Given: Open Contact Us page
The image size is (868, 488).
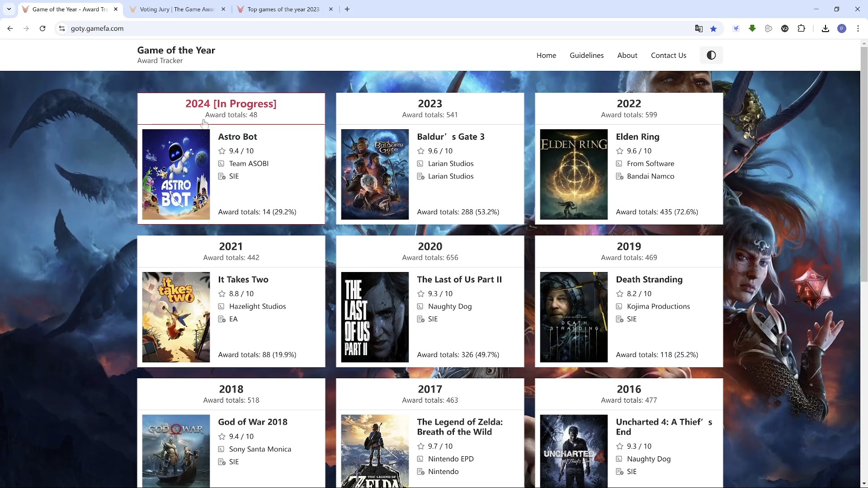Looking at the screenshot, I should tap(668, 55).
